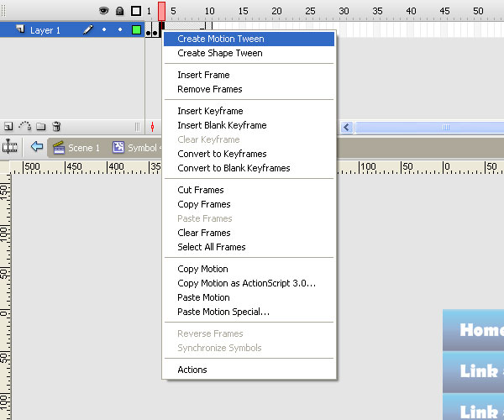Click the Symbol breadcrumb in edit bar
This screenshot has width=504, height=420.
click(x=136, y=148)
